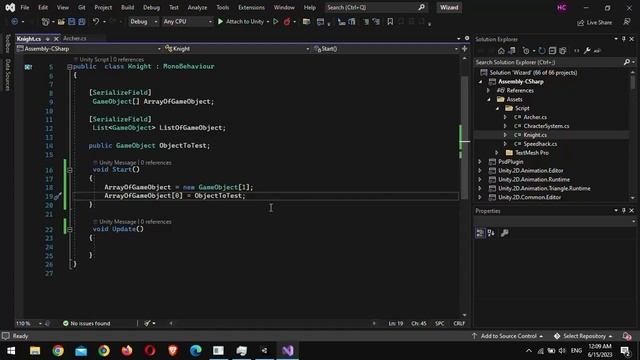The width and height of the screenshot is (640, 360).
Task: Click the Home icon in Solution Explorer
Action: click(501, 51)
